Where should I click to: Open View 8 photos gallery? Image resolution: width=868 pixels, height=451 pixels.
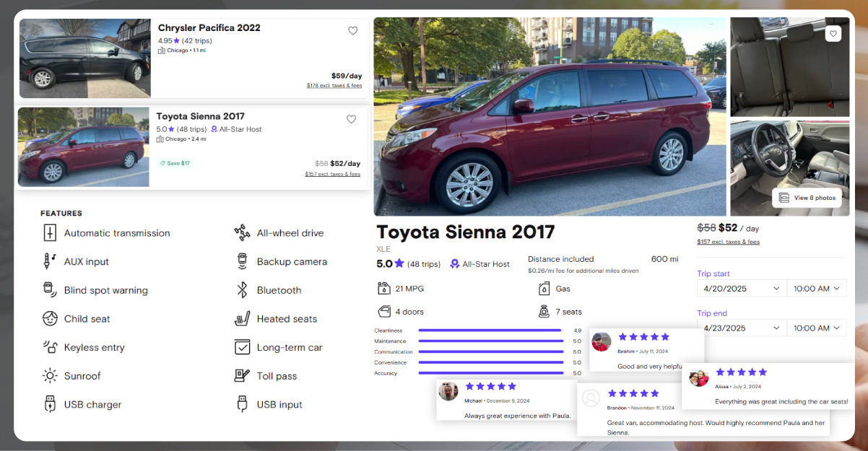[x=807, y=198]
